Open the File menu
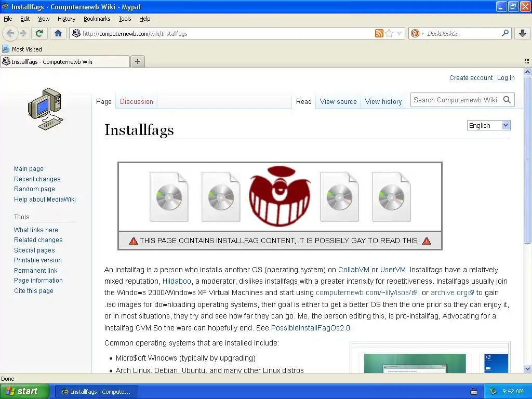The height and width of the screenshot is (399, 532). (8, 19)
